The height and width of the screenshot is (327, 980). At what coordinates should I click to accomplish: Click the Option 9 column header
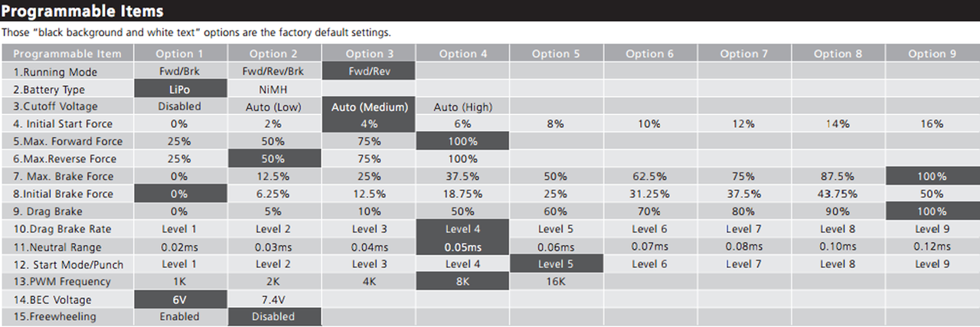click(x=932, y=54)
